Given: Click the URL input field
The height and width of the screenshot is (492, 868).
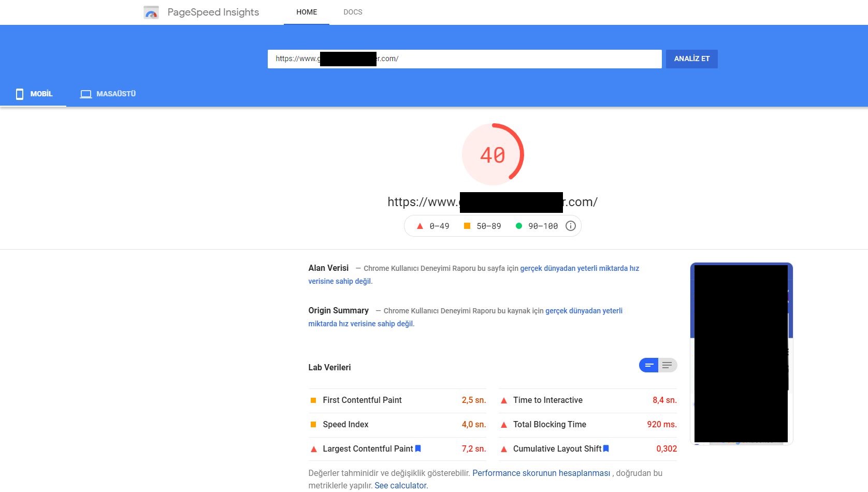Looking at the screenshot, I should [465, 59].
